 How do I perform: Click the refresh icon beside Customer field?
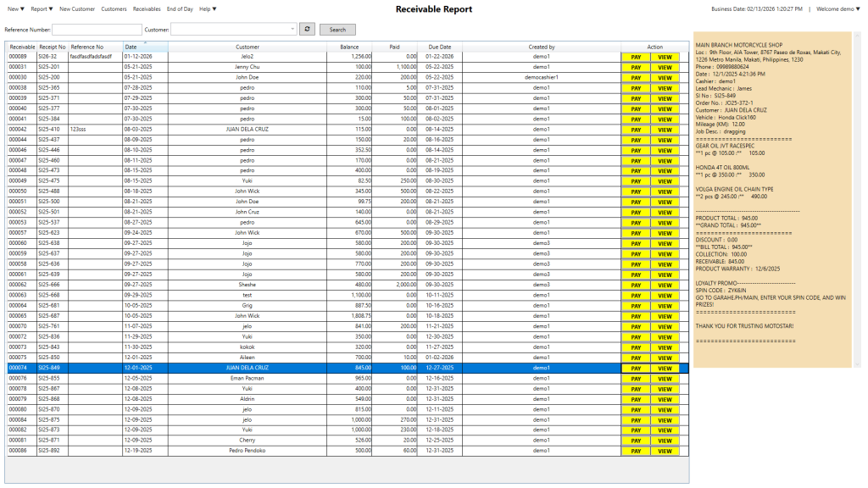tap(308, 29)
